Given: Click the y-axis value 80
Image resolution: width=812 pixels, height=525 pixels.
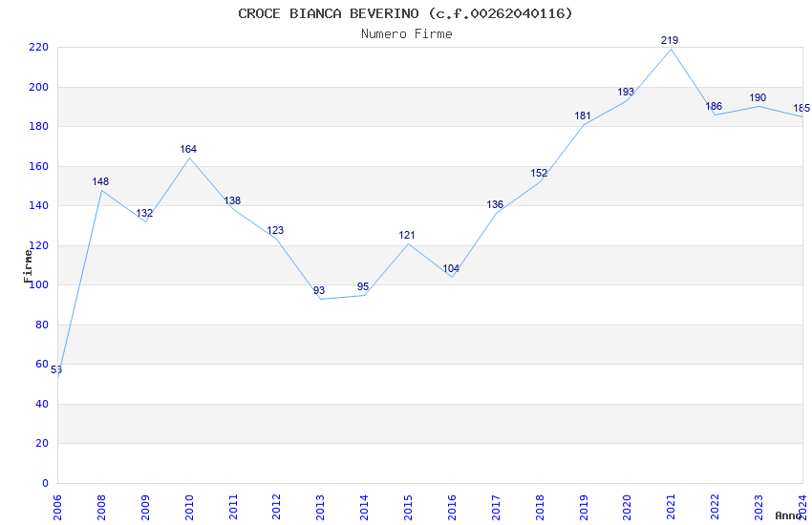Looking at the screenshot, I should tap(42, 325).
